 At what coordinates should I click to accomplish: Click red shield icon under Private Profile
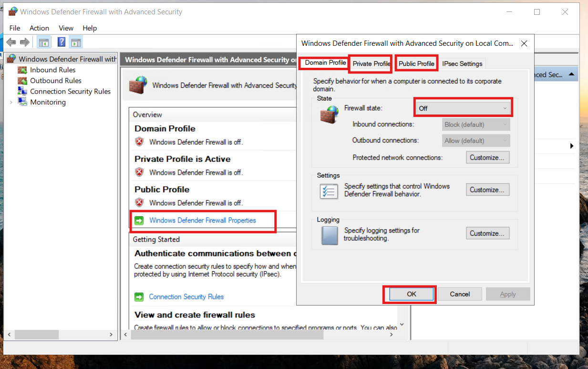tap(139, 172)
